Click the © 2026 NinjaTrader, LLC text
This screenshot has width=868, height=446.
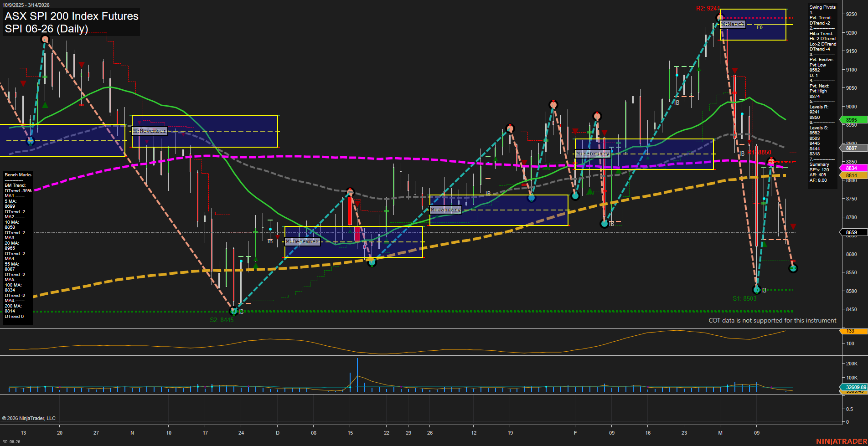30,418
